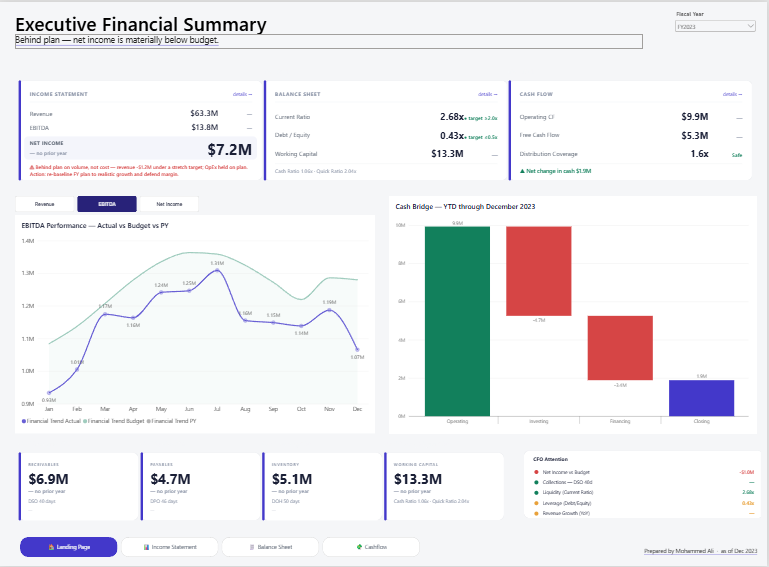769x567 pixels.
Task: Click Distribution Coverage 1.6x value
Action: [699, 154]
